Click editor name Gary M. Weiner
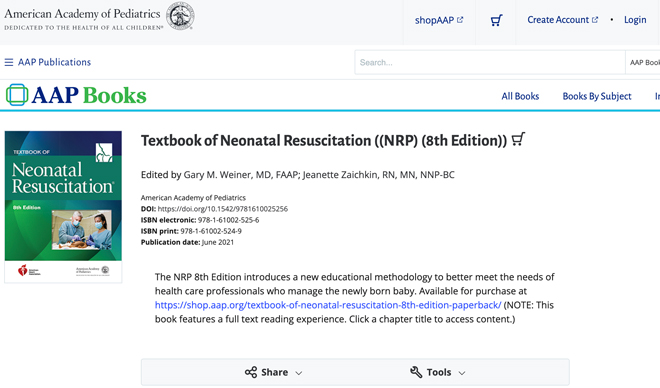Viewport: 660px width, 388px height. pyautogui.click(x=218, y=175)
